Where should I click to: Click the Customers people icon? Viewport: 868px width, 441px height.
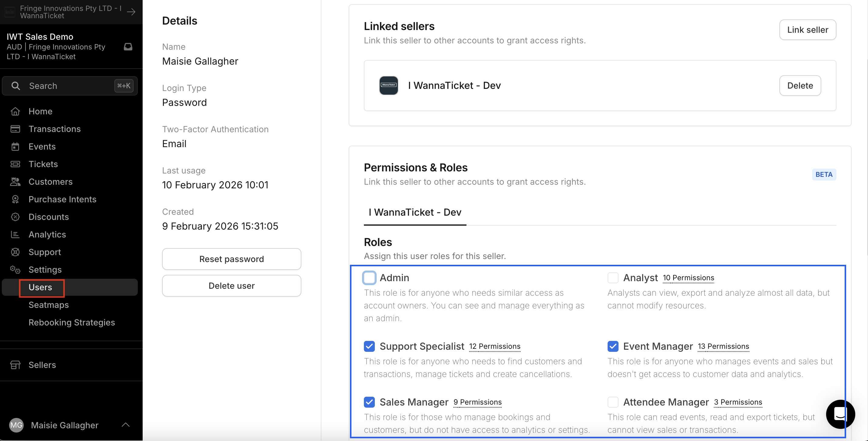[15, 182]
